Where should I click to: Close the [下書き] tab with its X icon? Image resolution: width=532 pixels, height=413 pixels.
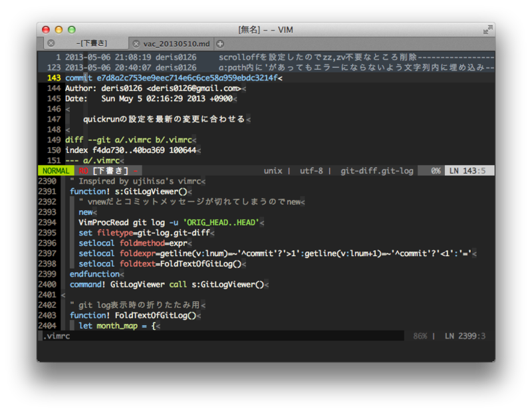tap(51, 43)
